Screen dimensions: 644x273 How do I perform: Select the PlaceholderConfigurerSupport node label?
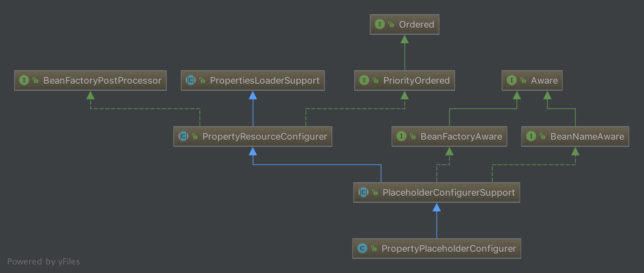click(x=449, y=193)
